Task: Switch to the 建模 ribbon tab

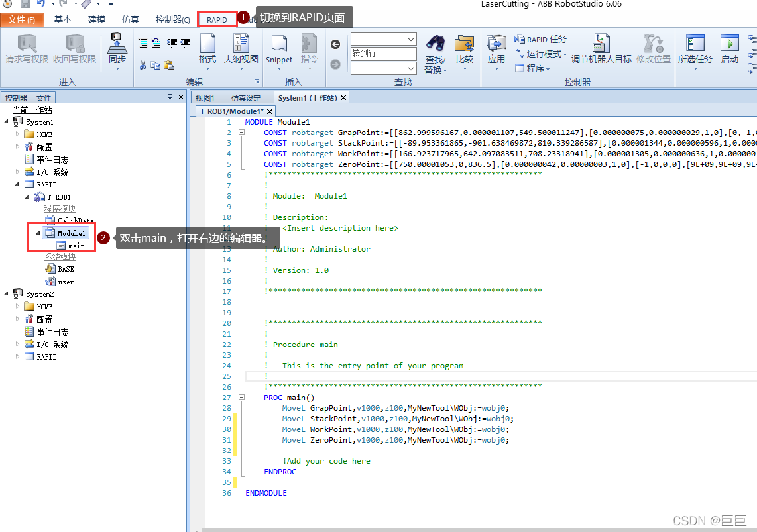Action: point(97,19)
